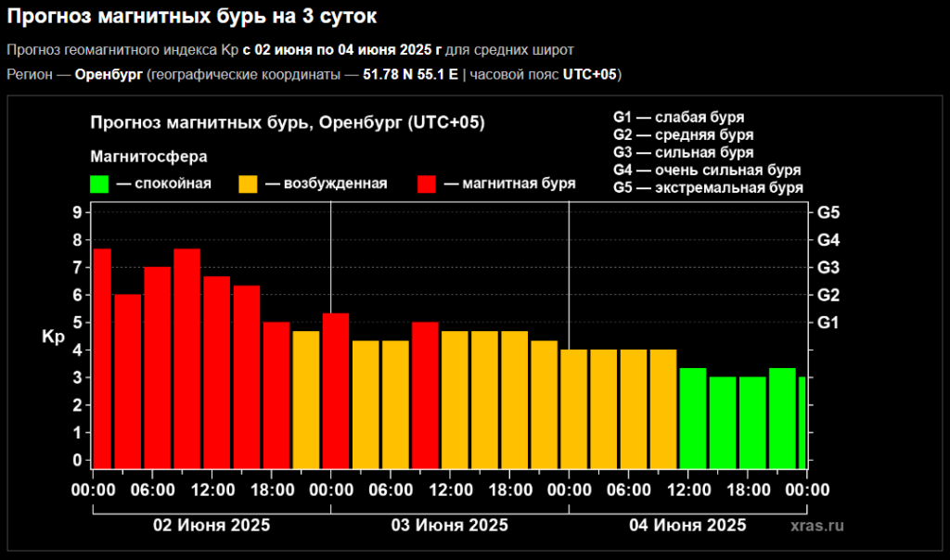Select the G1 label on the right axis
The height and width of the screenshot is (560, 950).
tap(828, 323)
